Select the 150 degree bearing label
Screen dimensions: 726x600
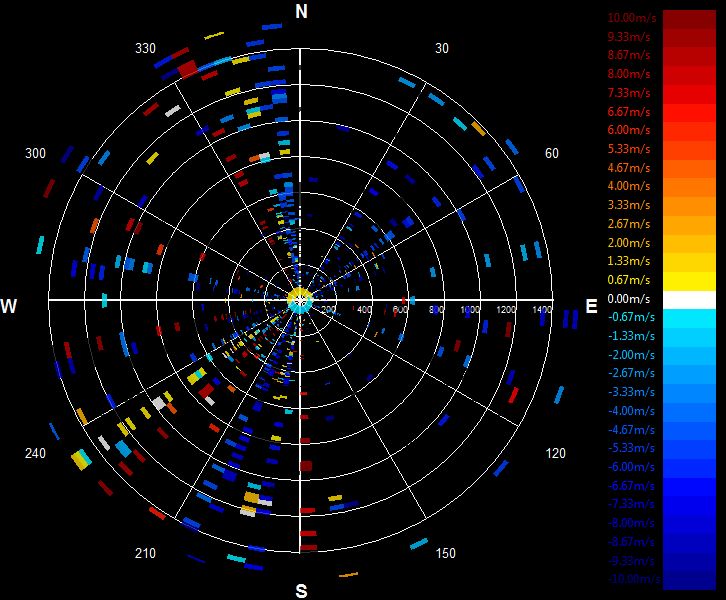tap(445, 553)
